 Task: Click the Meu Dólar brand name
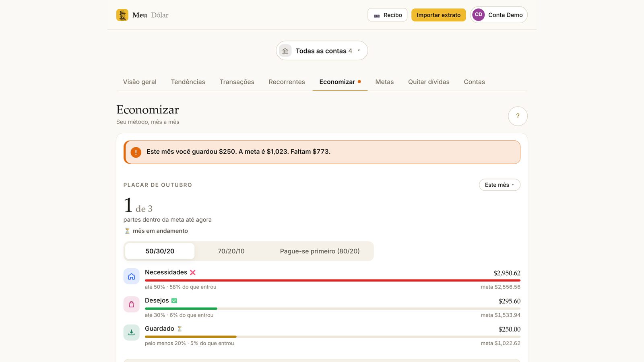click(x=151, y=15)
